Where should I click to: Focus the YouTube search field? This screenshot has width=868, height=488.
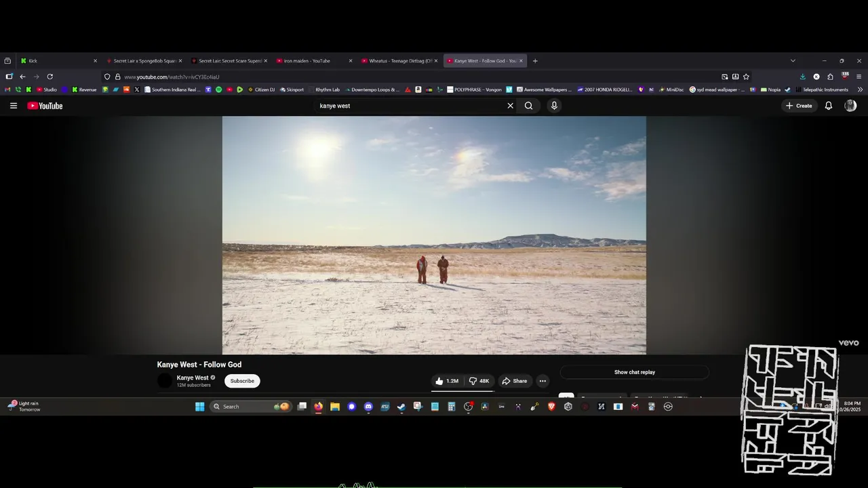(410, 106)
